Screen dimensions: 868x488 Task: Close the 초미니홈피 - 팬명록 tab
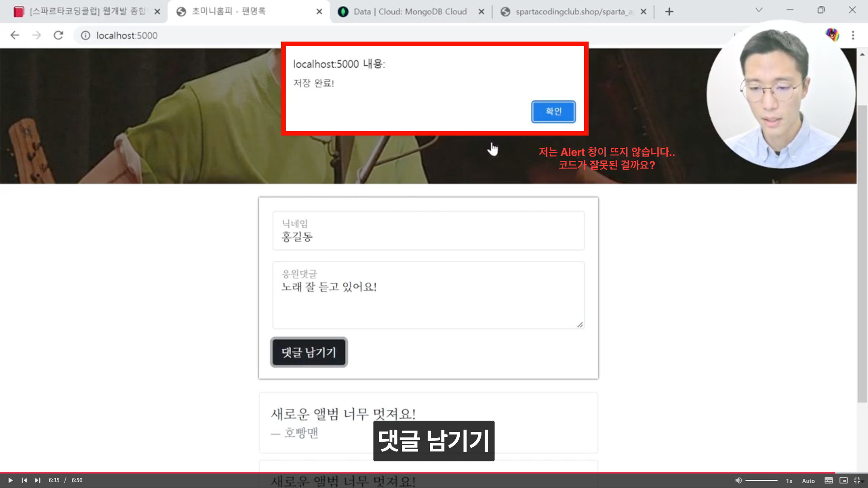[319, 12]
